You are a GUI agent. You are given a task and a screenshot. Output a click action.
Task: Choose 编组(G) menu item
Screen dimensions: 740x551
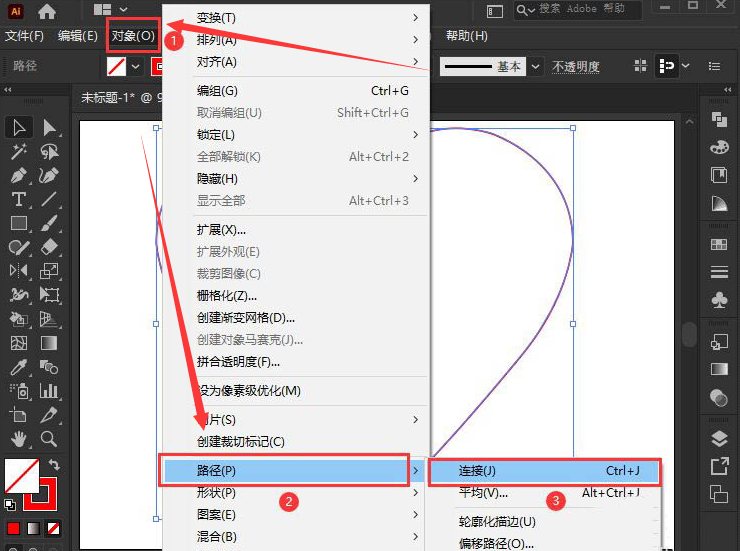[x=295, y=91]
